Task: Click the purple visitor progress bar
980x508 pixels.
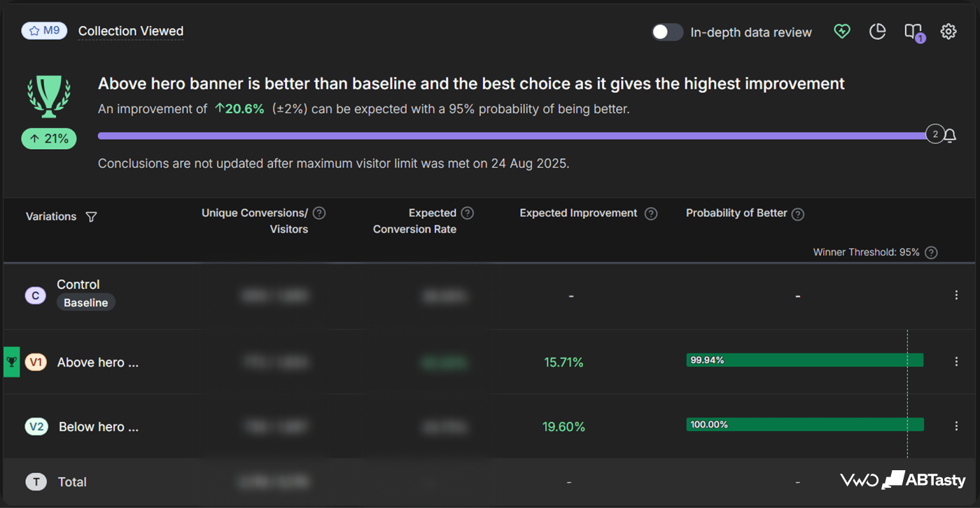Action: 513,136
